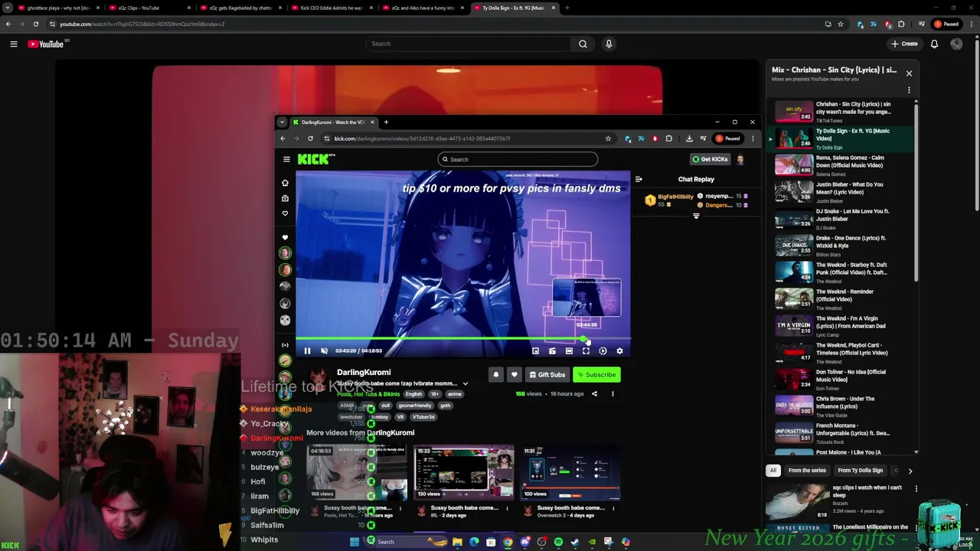Viewport: 980px width, 551px height.
Task: Select the anime tag
Action: click(x=455, y=394)
